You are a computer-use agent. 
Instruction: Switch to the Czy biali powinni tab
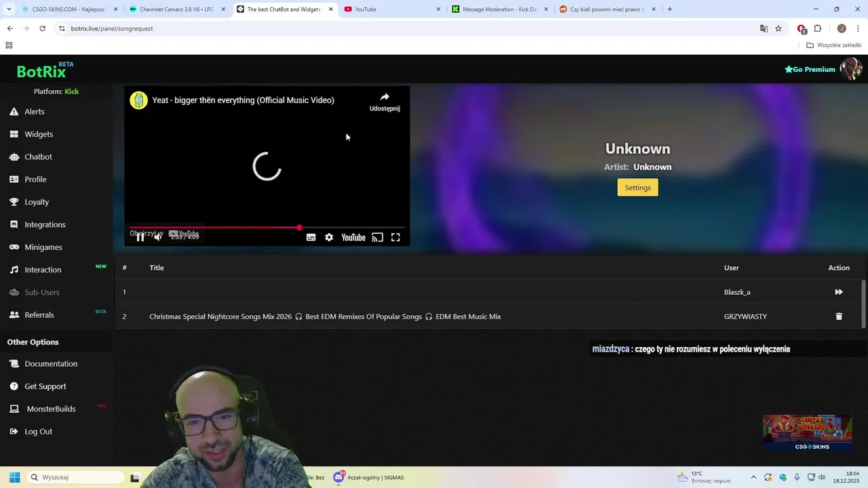pos(607,9)
